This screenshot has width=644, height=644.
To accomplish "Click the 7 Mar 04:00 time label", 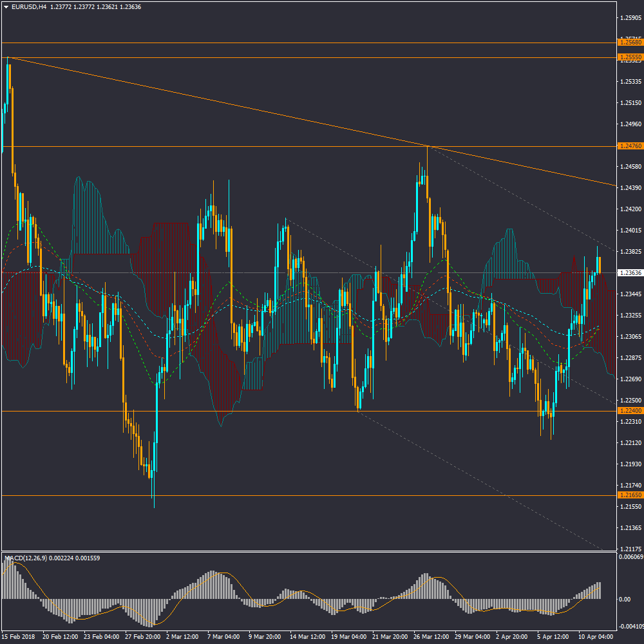I will (x=223, y=636).
